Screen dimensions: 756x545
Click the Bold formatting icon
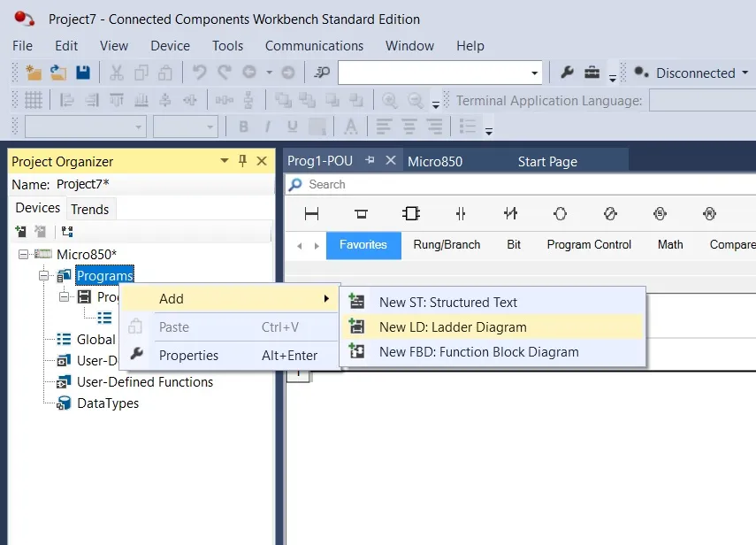(243, 127)
